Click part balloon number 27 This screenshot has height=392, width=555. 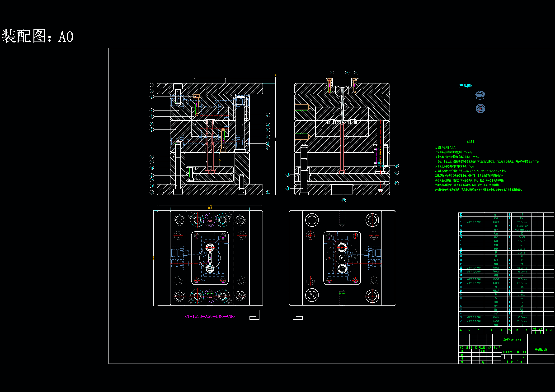[x=397, y=166]
